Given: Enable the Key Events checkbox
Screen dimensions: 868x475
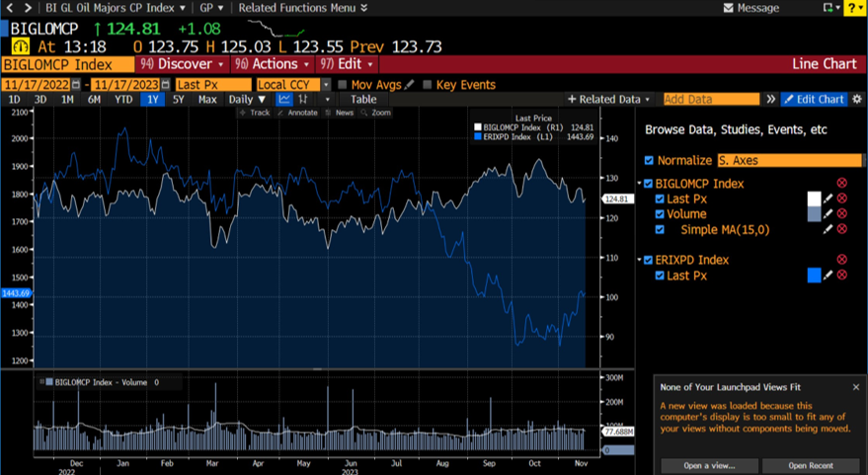Looking at the screenshot, I should (428, 85).
